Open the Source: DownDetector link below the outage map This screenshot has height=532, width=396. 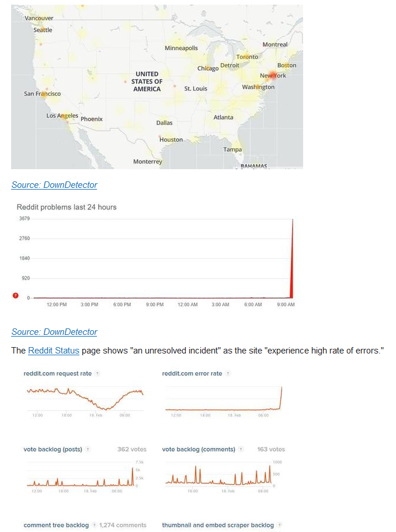[x=54, y=185]
